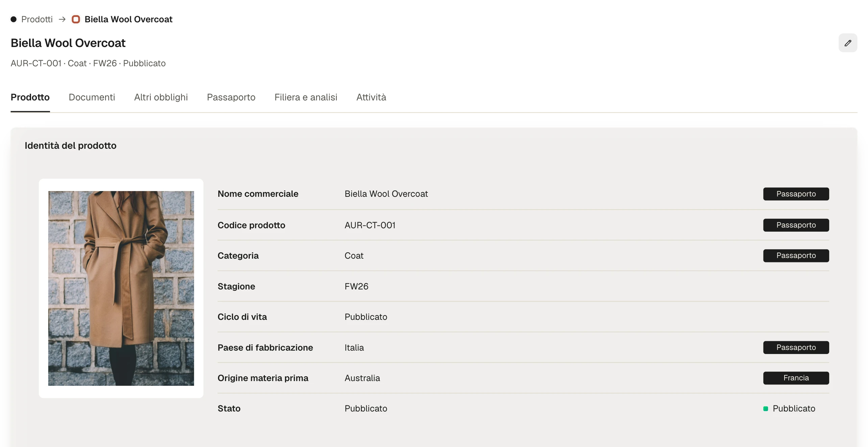Screen dimensions: 868x447
Task: Open the Documenti tab
Action: [92, 97]
